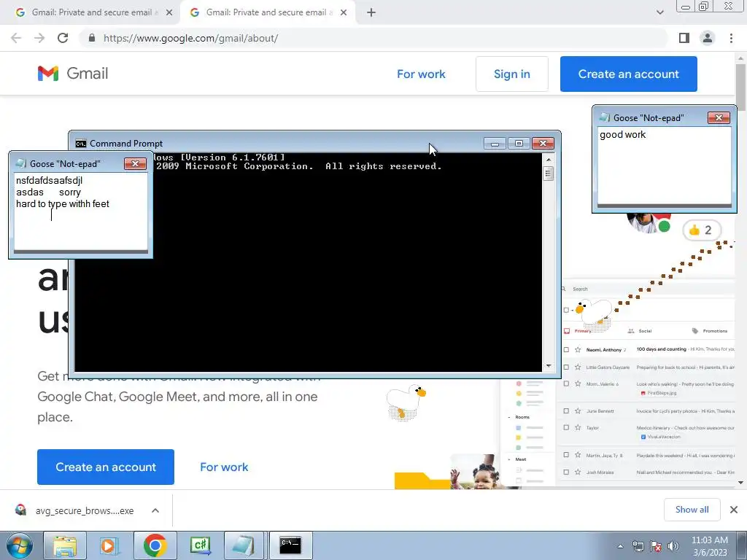Click Command Prompt scrollbar up arrow
Viewport: 747px width, 560px height.
click(x=549, y=160)
